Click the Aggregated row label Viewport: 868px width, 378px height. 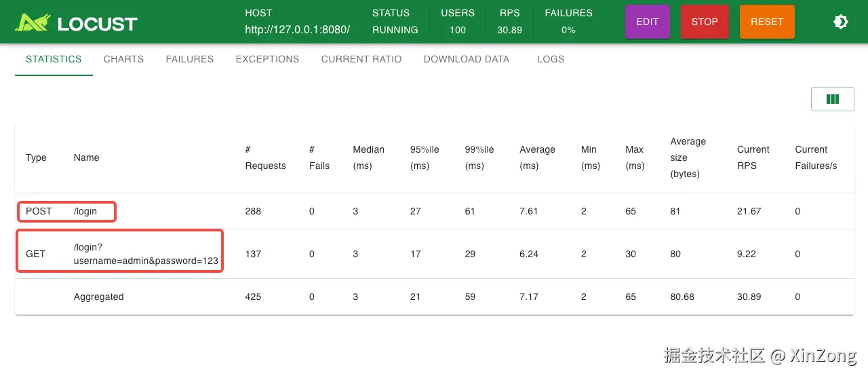[98, 297]
